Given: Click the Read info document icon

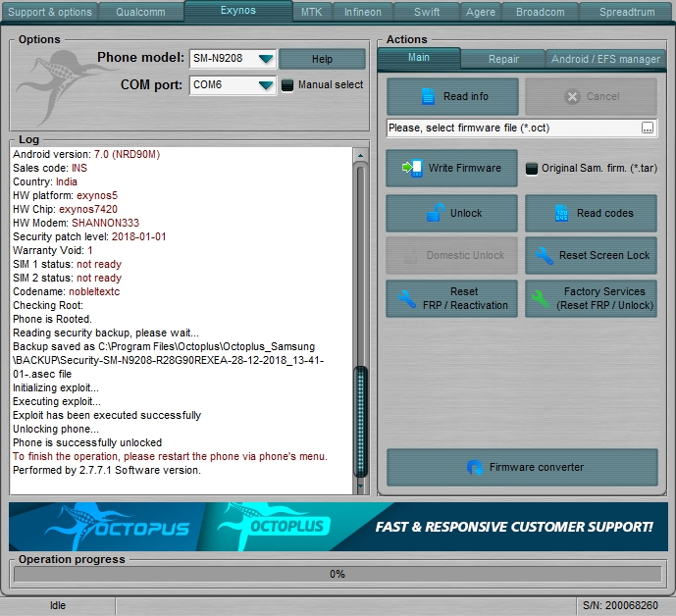Looking at the screenshot, I should click(x=428, y=96).
